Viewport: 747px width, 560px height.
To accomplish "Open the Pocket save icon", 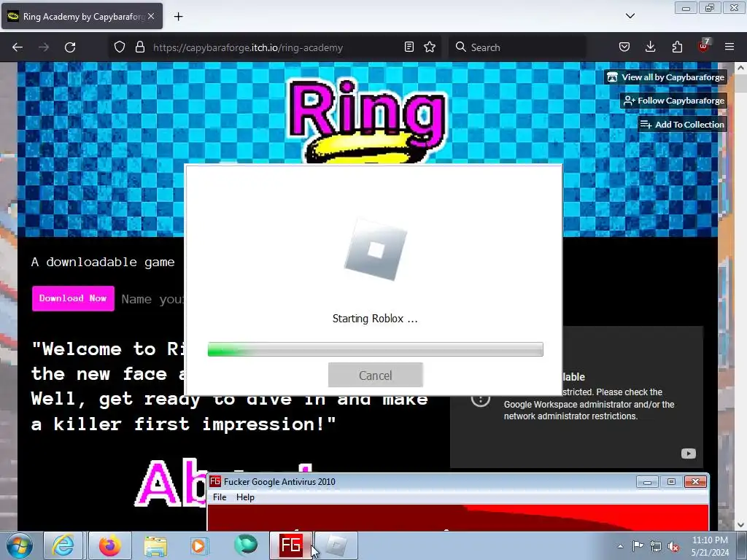I will coord(624,47).
